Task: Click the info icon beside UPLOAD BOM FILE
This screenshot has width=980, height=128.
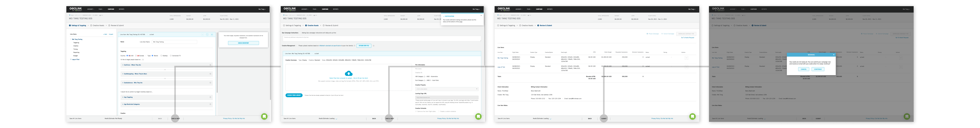Action: 374,46
